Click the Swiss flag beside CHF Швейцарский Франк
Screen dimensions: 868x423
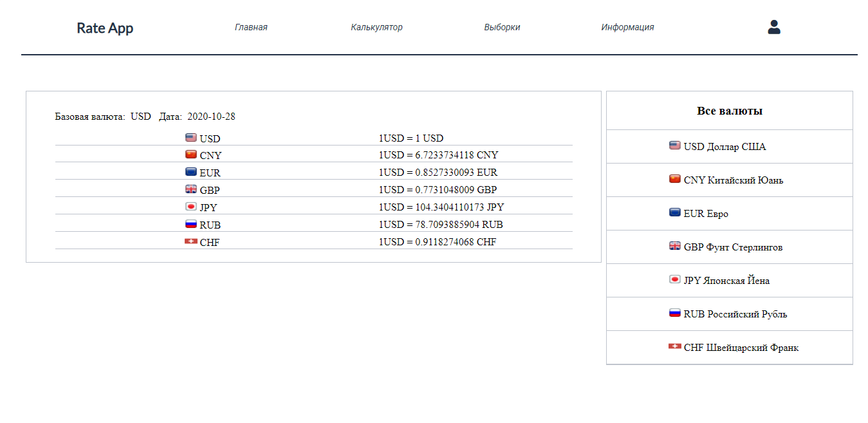click(675, 347)
